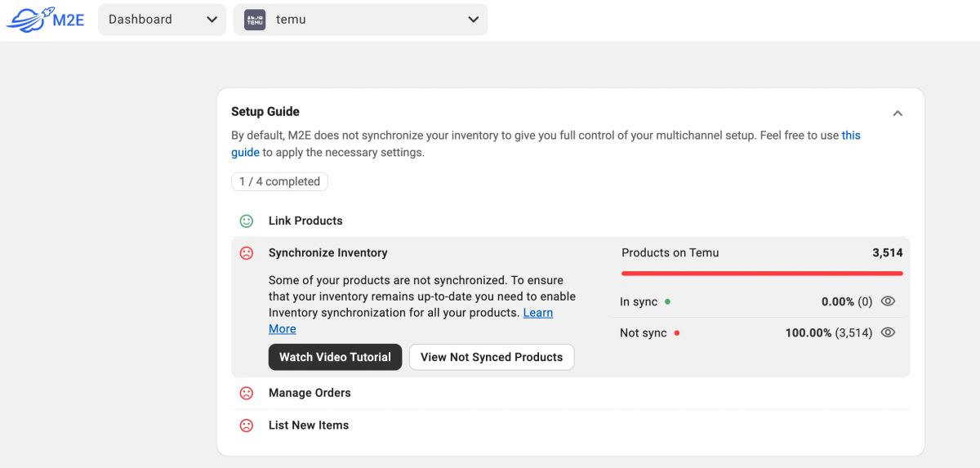Expand the Manage Orders step

point(310,393)
